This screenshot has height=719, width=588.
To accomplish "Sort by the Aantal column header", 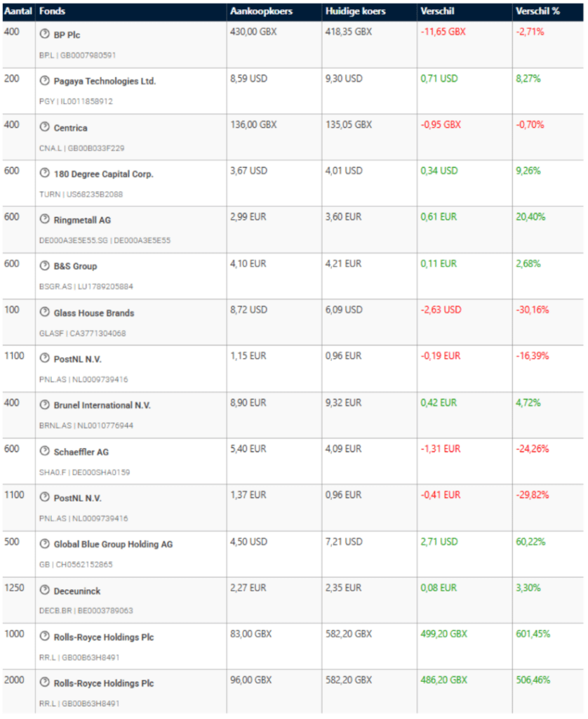I will [x=17, y=11].
